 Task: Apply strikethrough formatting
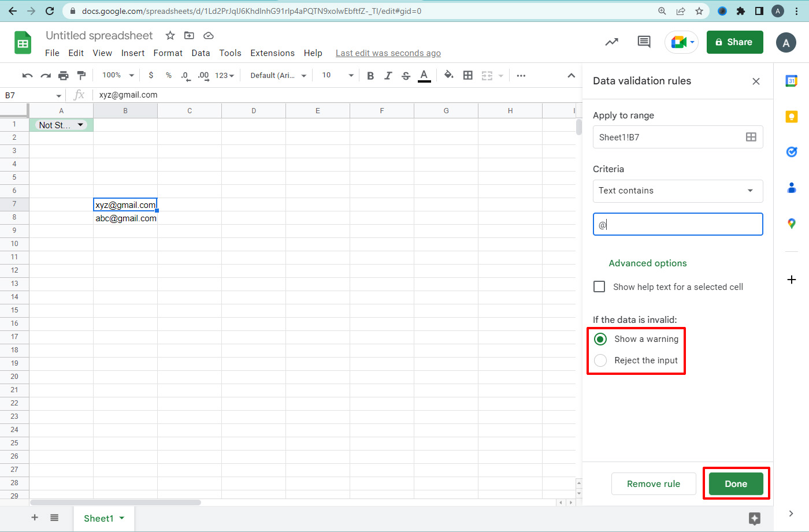point(406,76)
